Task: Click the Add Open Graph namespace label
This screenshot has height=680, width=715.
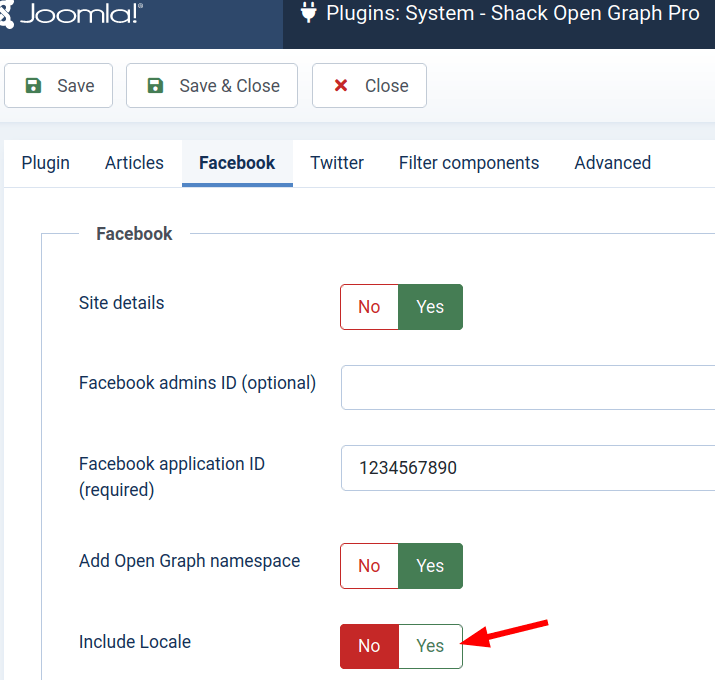Action: pyautogui.click(x=189, y=561)
